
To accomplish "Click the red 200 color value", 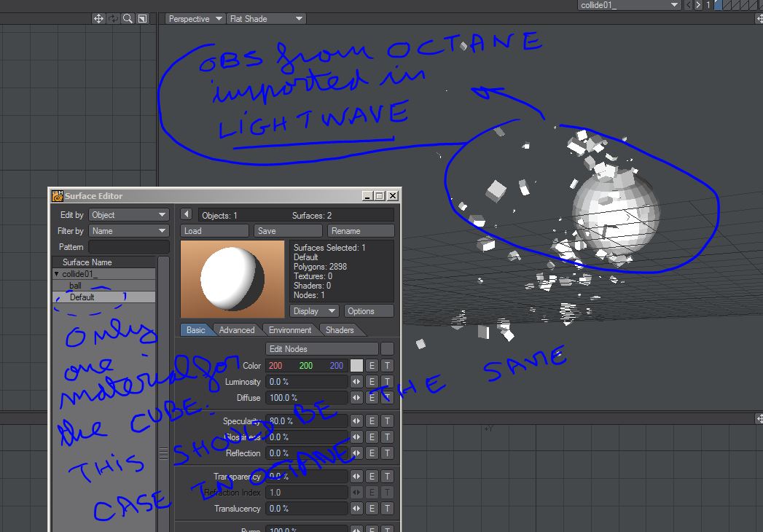I will (275, 366).
